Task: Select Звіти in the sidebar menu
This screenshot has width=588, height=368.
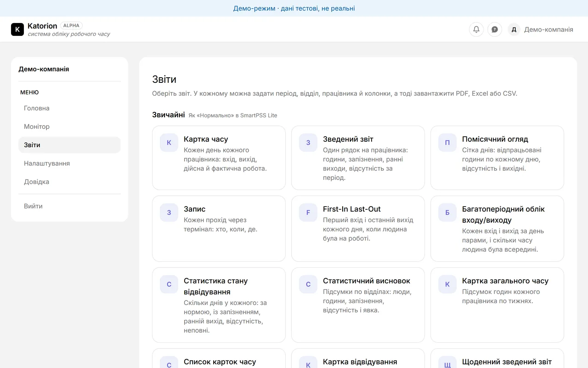Action: click(x=69, y=145)
